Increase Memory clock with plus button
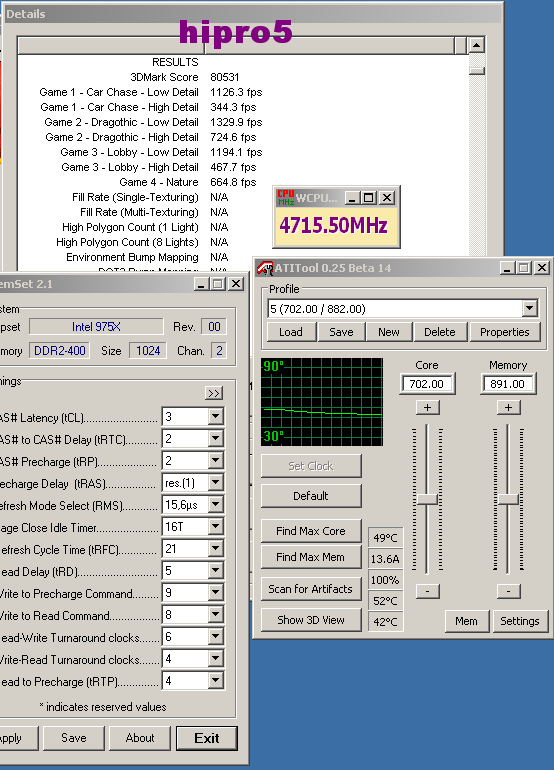Screen dimensions: 554x770 click(508, 408)
